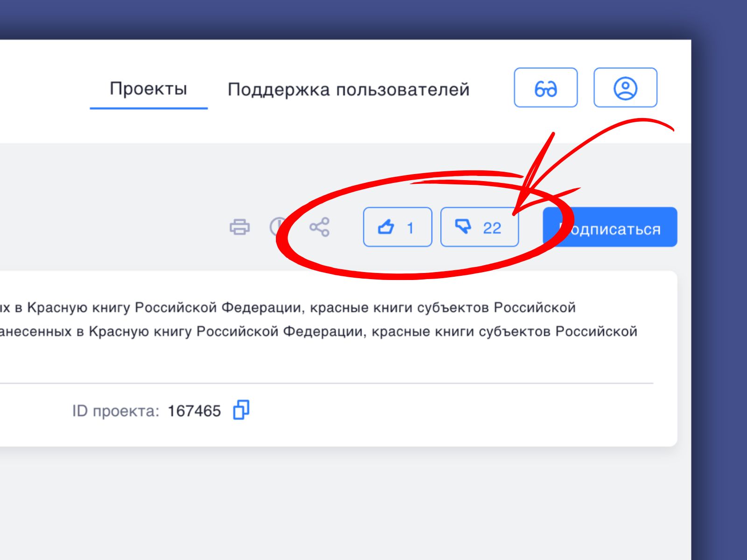The height and width of the screenshot is (560, 747).
Task: Toggle the like vote showing 1
Action: tap(397, 227)
